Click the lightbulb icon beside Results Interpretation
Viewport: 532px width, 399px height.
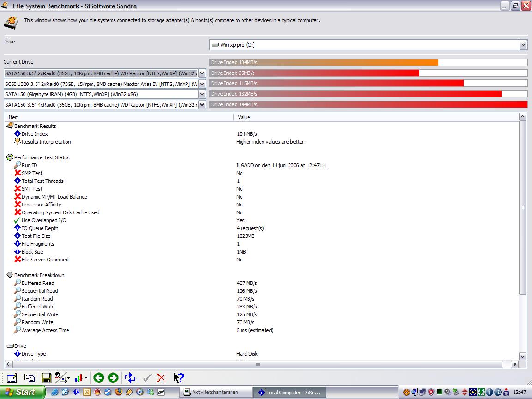(17, 141)
